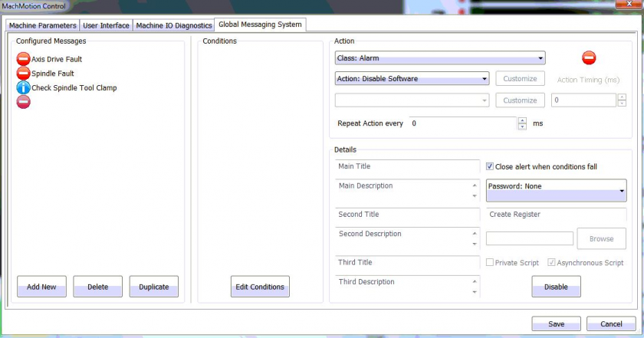Click the Disable button
The image size is (644, 338).
(556, 287)
